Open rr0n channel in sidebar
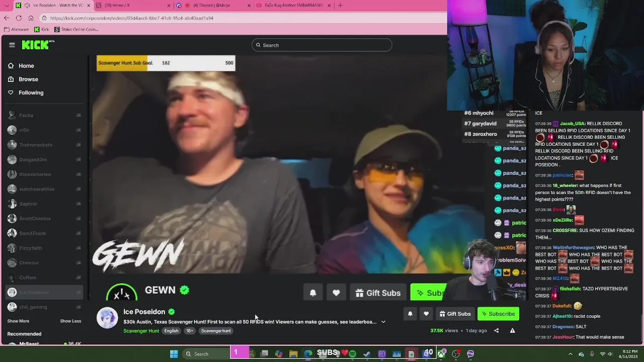The width and height of the screenshot is (644, 362). 44,130
